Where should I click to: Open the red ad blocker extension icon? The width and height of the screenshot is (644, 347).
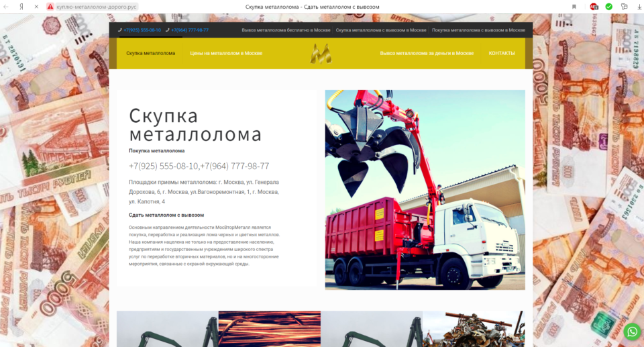point(594,7)
